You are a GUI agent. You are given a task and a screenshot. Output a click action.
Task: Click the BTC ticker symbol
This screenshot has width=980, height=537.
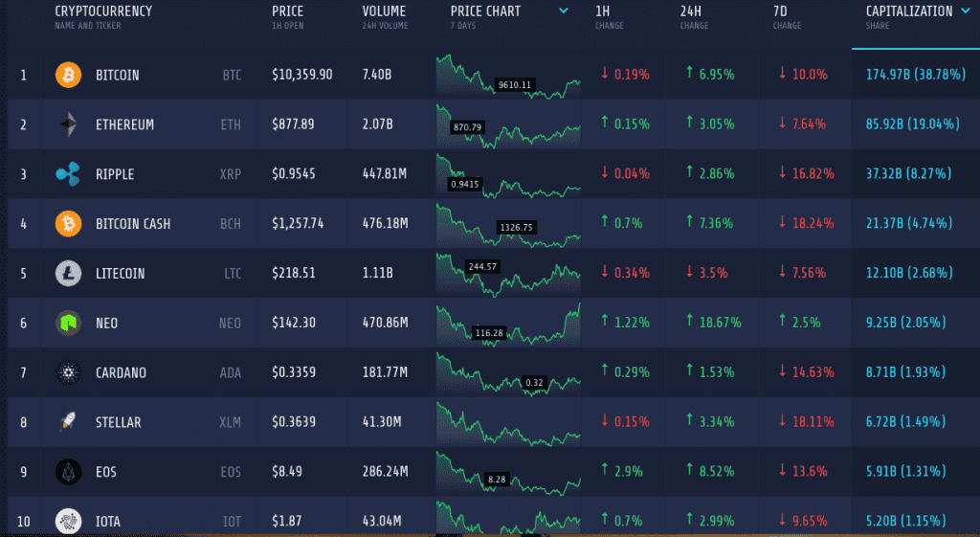pyautogui.click(x=232, y=75)
